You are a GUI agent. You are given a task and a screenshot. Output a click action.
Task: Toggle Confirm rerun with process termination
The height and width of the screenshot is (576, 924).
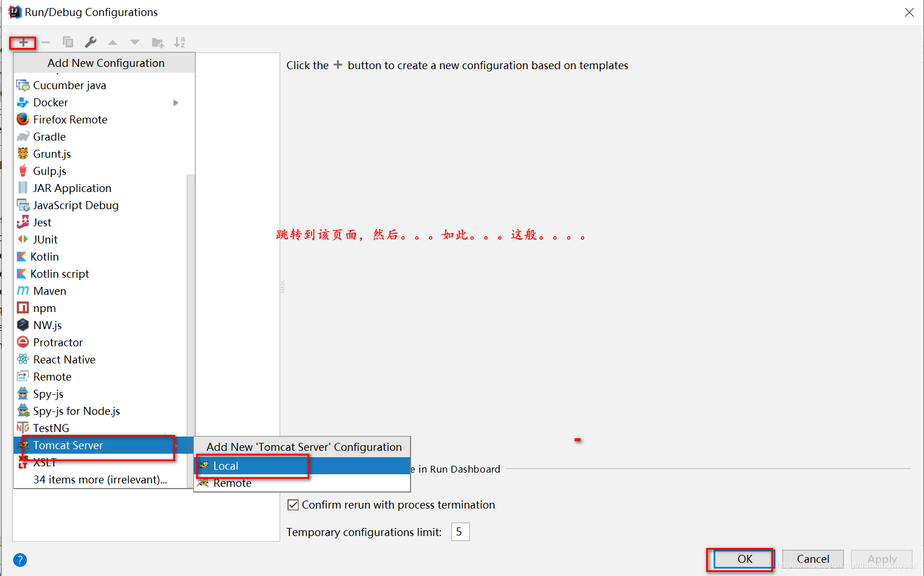coord(293,505)
